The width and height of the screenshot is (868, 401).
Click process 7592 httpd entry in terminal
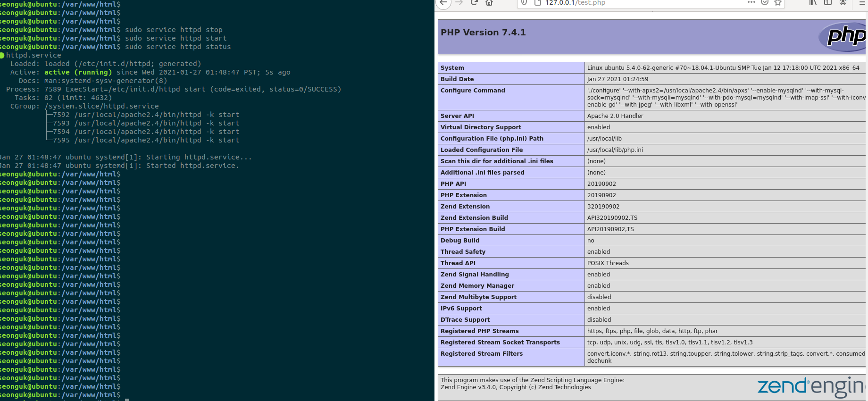(146, 115)
